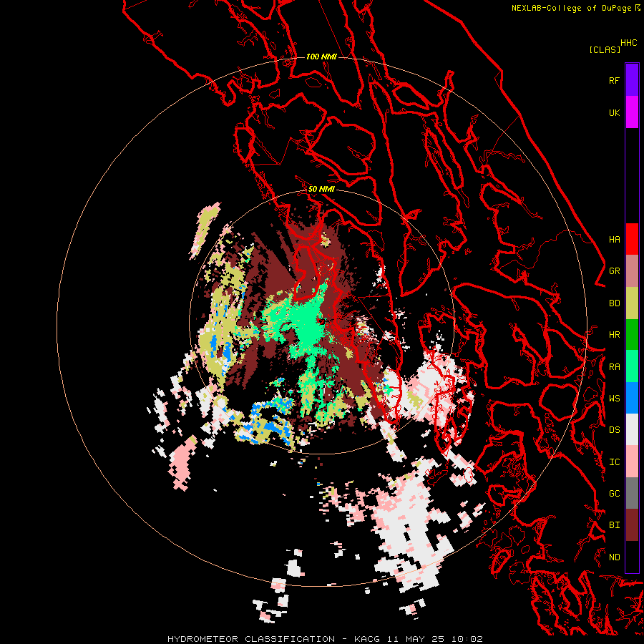
Task: Click the HR dark green swatch
Action: click(632, 335)
